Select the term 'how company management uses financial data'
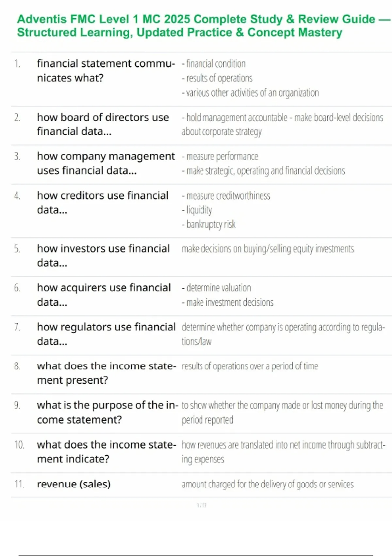This screenshot has height=556, width=392. tap(106, 163)
